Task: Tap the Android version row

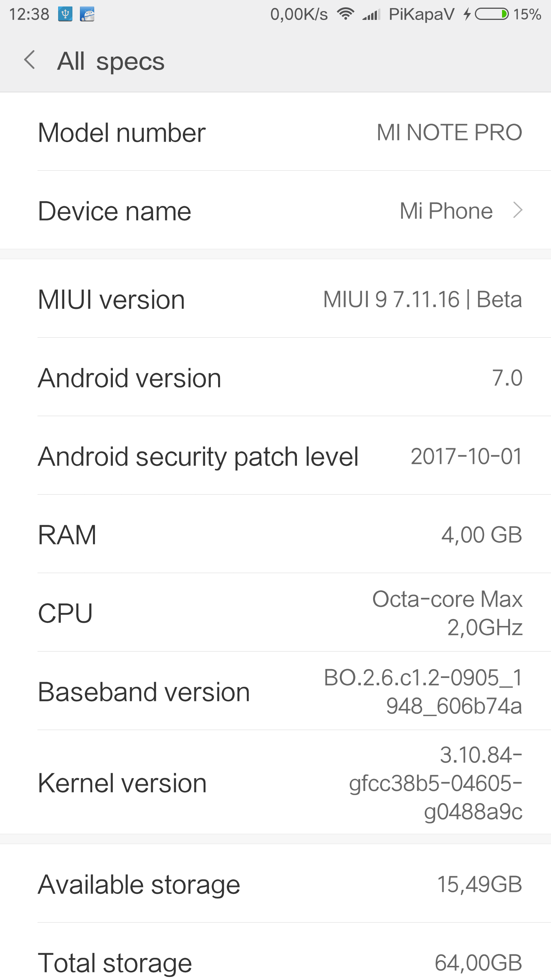Action: (275, 378)
